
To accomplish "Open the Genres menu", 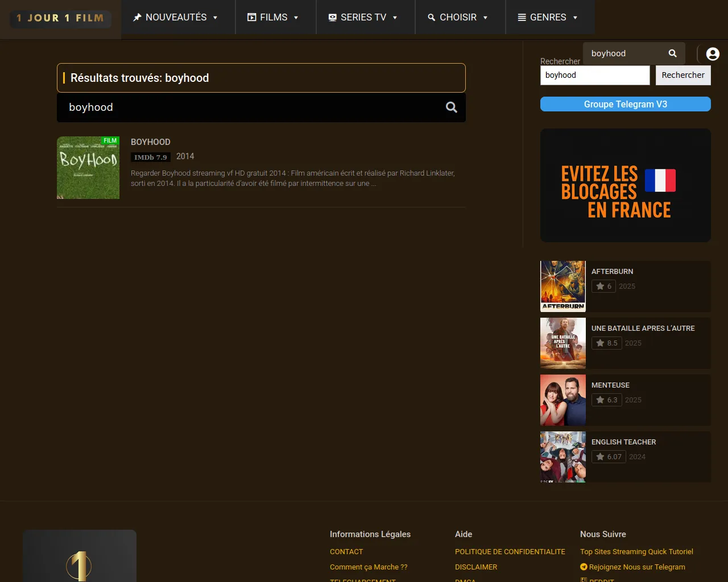I will pos(550,18).
